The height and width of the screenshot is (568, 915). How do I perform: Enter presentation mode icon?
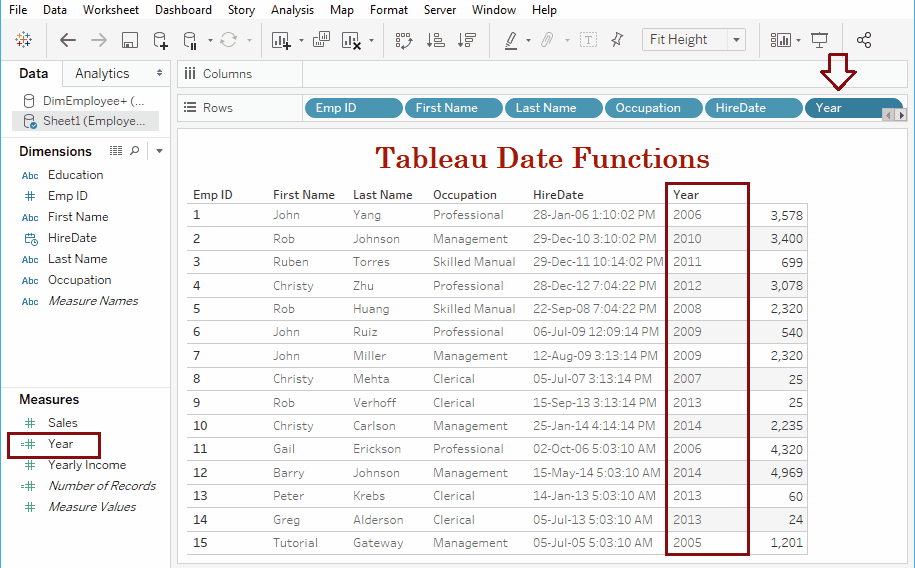[820, 40]
